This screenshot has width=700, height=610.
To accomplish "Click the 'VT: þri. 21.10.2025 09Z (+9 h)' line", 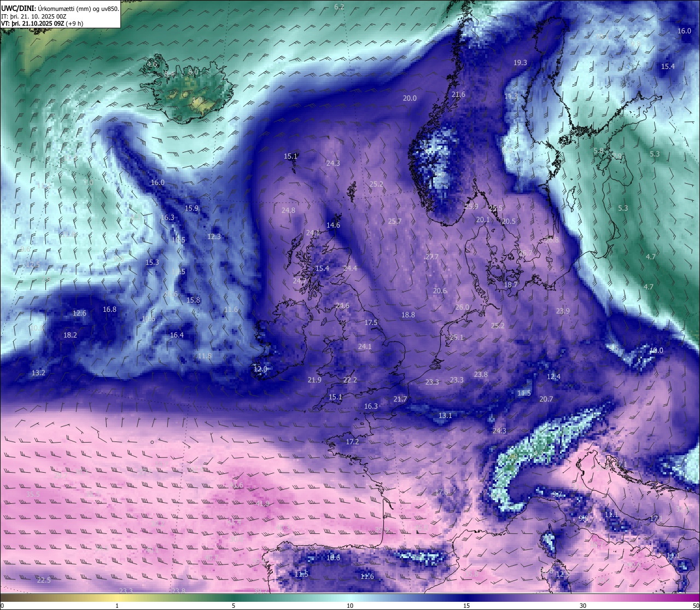I will click(42, 24).
